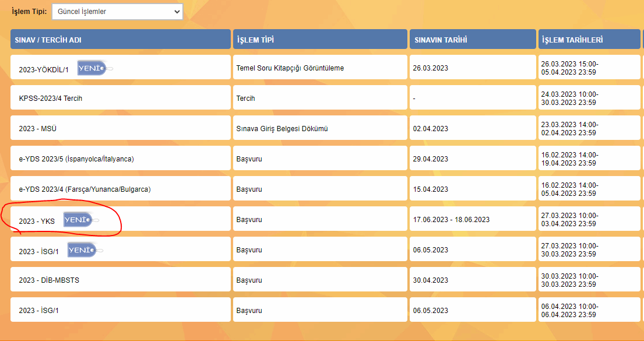Select the 2023 - MSÜ exam row
644x341 pixels.
37,129
